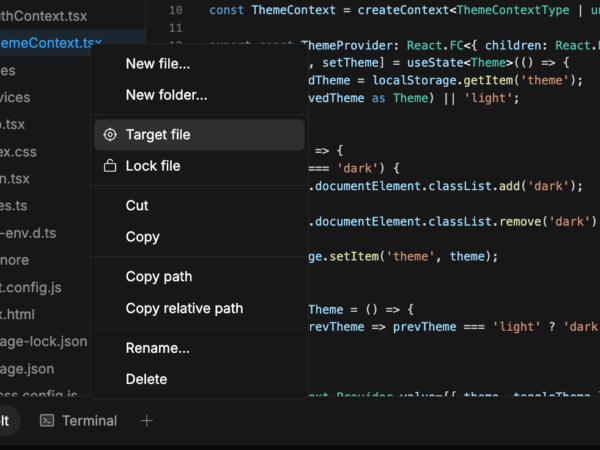
Task: Select Copy in the context menu
Action: click(199, 237)
